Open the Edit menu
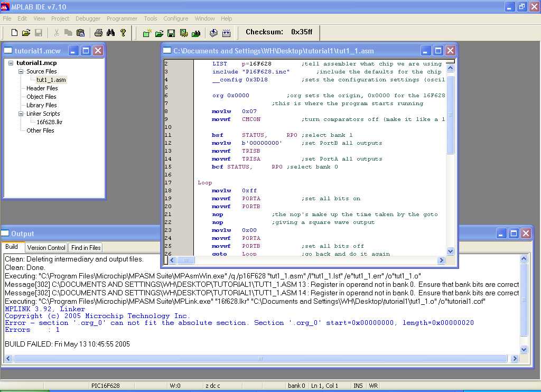 tap(22, 18)
